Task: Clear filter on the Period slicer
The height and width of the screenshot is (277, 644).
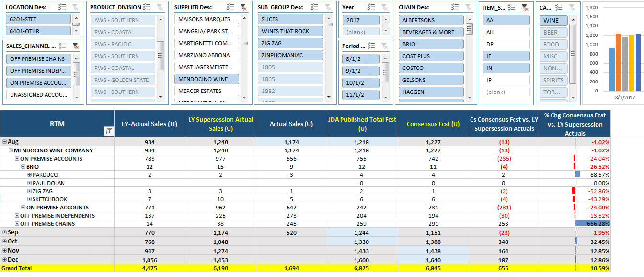Action: (385, 46)
